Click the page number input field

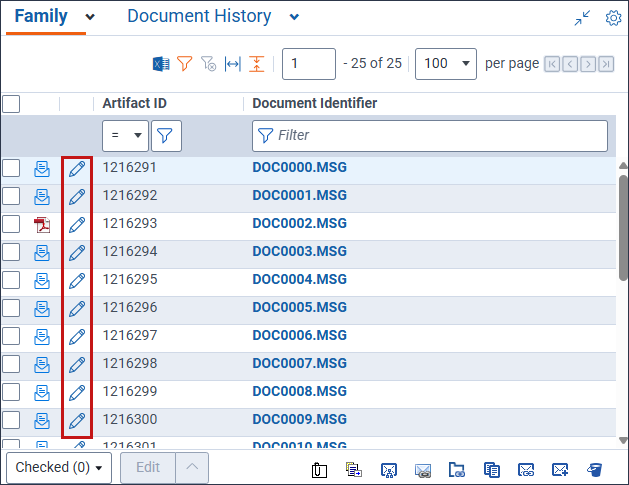pos(308,64)
